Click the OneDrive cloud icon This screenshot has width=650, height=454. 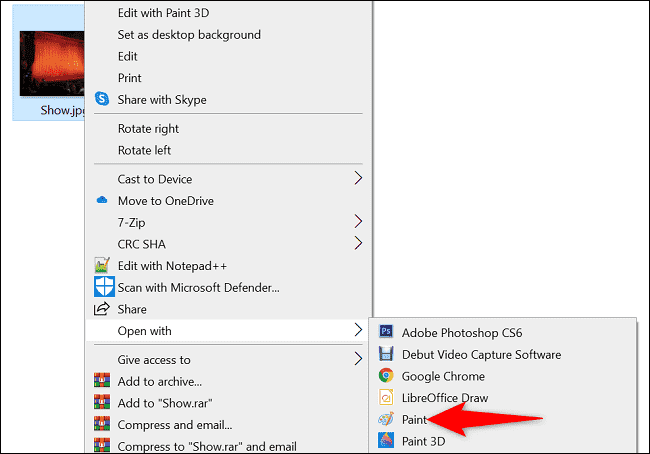point(101,200)
